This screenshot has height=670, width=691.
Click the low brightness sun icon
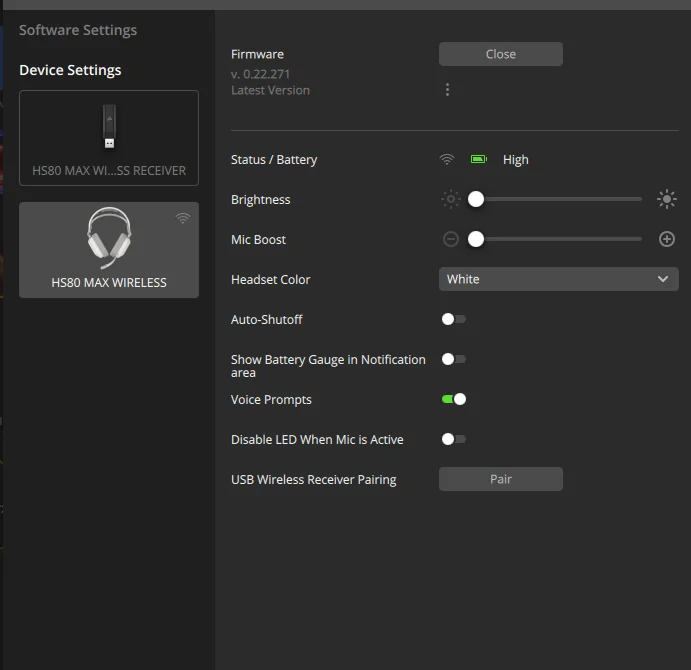click(451, 199)
